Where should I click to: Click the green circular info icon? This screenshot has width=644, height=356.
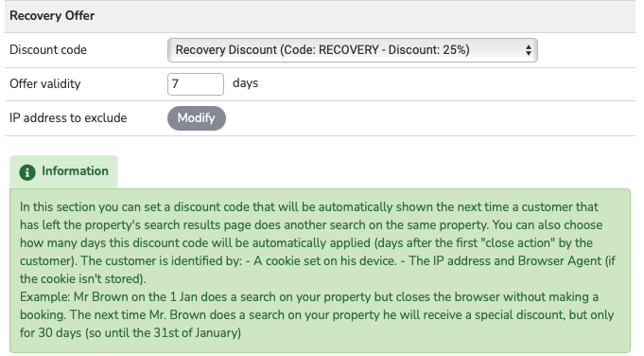pyautogui.click(x=27, y=172)
